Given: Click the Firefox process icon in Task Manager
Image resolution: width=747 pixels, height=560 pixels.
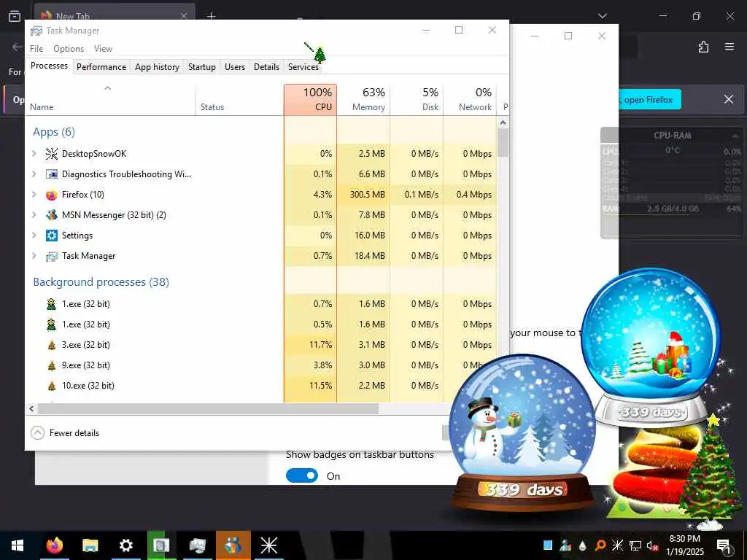Looking at the screenshot, I should (52, 194).
